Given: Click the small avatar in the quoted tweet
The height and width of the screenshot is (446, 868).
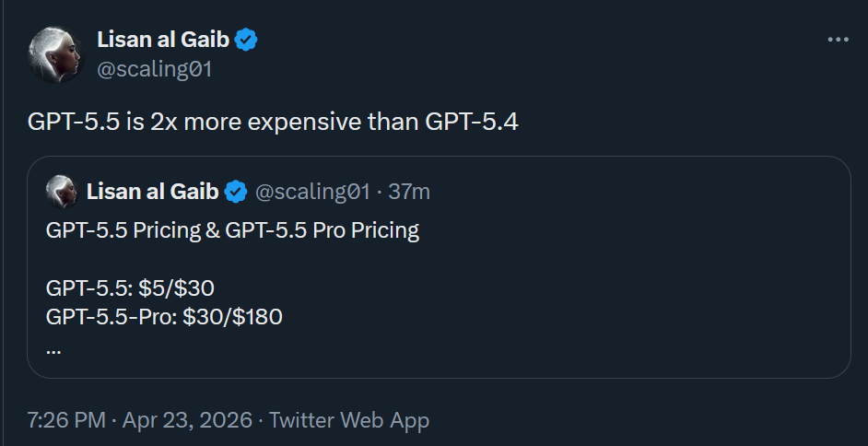Looking at the screenshot, I should [x=61, y=191].
